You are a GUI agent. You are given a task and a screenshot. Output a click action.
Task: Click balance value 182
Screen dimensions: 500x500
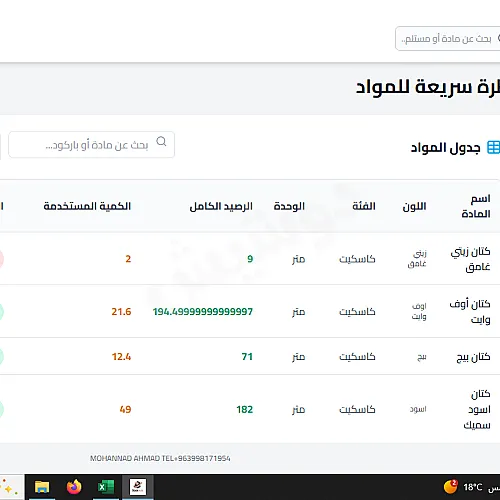tap(245, 409)
